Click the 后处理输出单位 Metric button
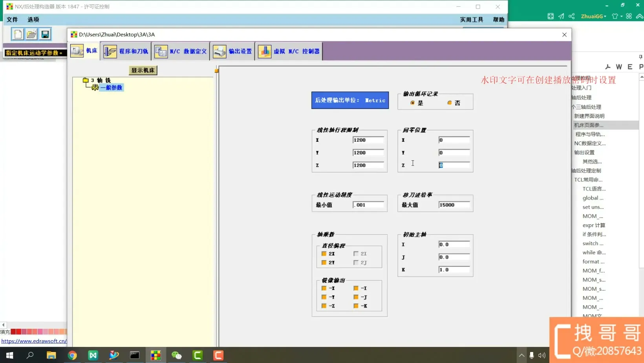This screenshot has width=644, height=363. pyautogui.click(x=350, y=100)
